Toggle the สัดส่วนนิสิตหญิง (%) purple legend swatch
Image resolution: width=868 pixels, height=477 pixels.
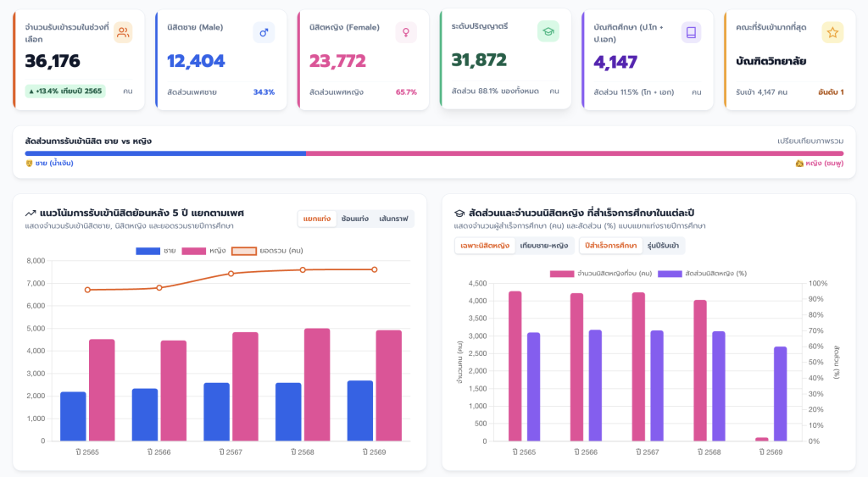click(670, 274)
